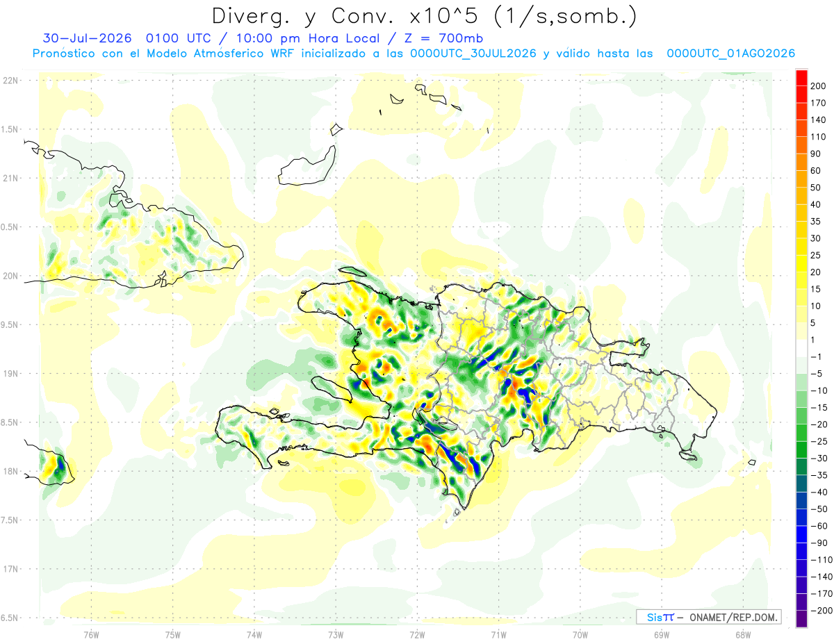Click the "Sisπ" logo text

660,617
